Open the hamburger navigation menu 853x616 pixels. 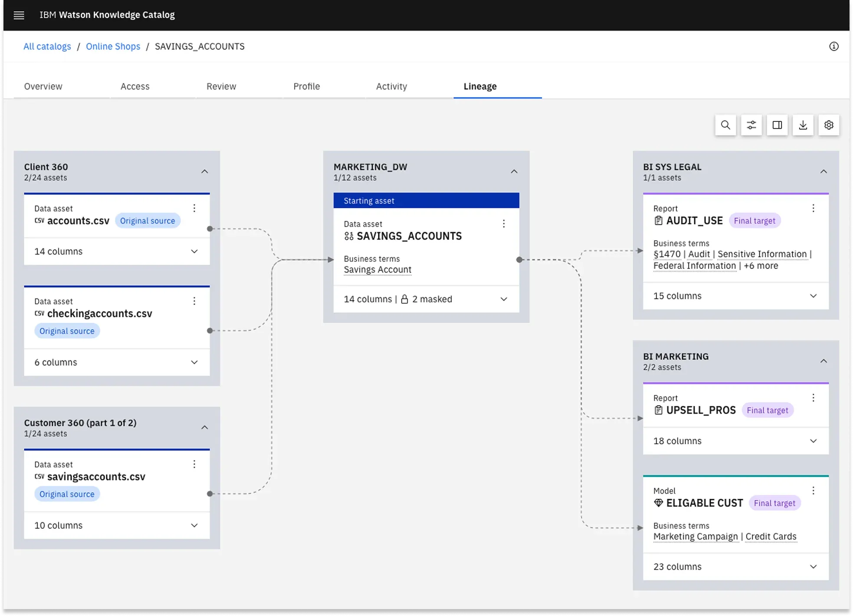click(19, 15)
